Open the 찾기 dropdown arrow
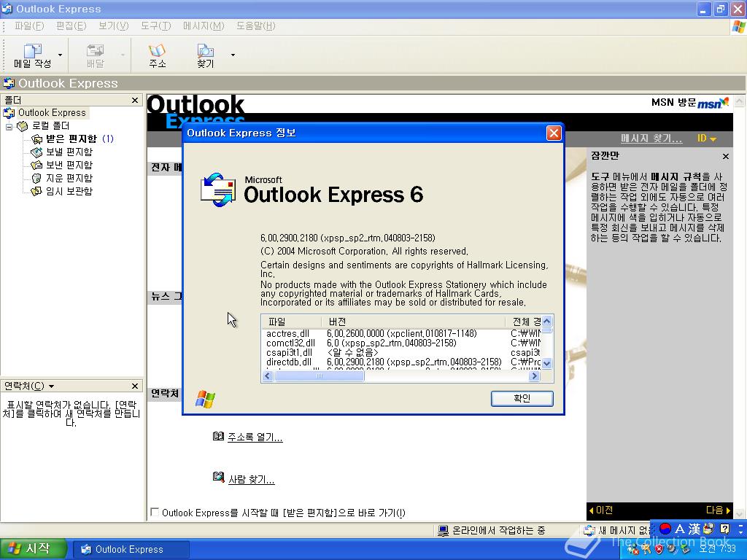747x560 pixels. [233, 55]
